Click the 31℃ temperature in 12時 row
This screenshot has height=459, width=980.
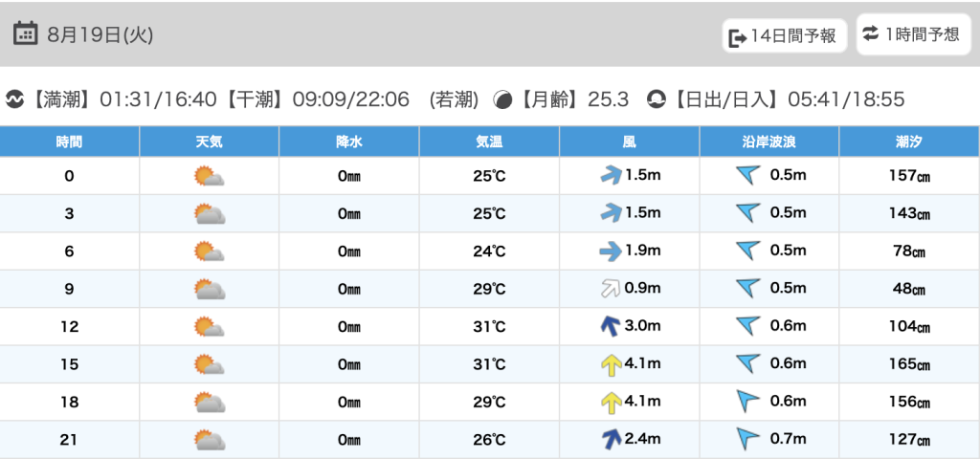[x=489, y=326]
